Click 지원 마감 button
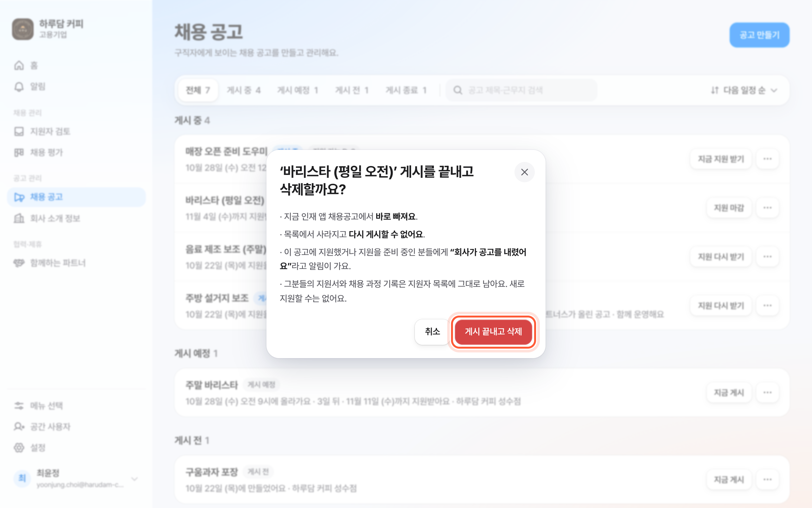Viewport: 812px width, 508px height. point(729,208)
